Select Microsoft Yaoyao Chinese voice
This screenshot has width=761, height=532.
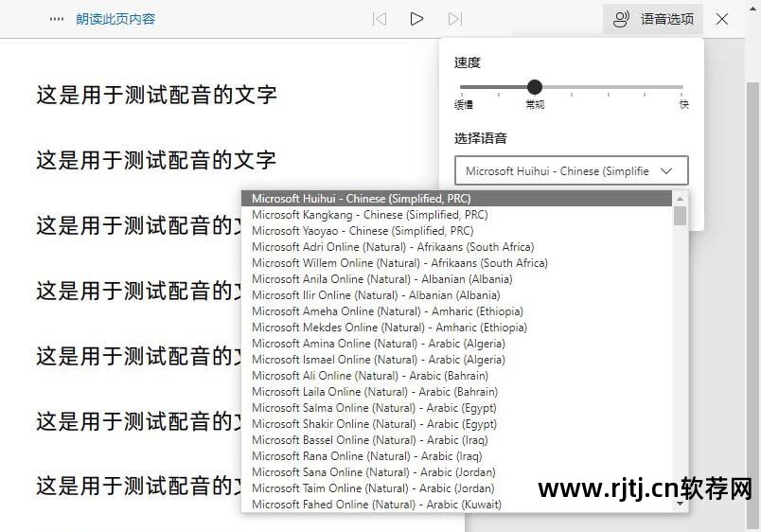[456, 231]
